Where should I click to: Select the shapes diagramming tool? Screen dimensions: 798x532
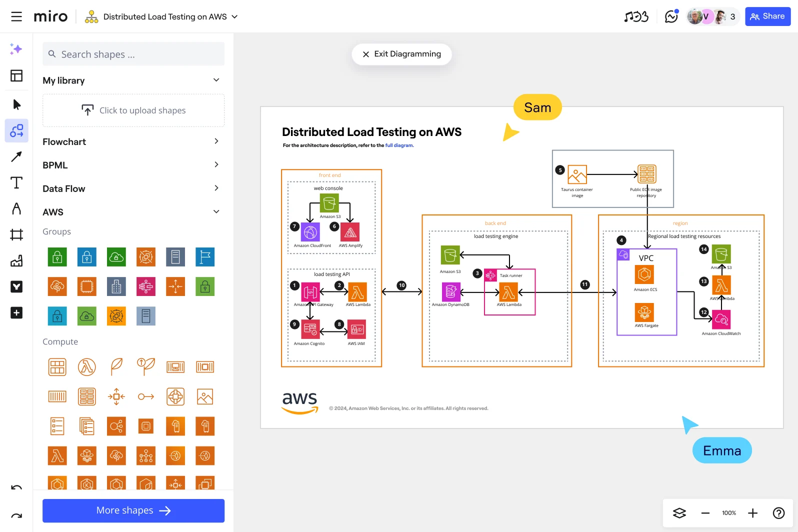point(16,130)
